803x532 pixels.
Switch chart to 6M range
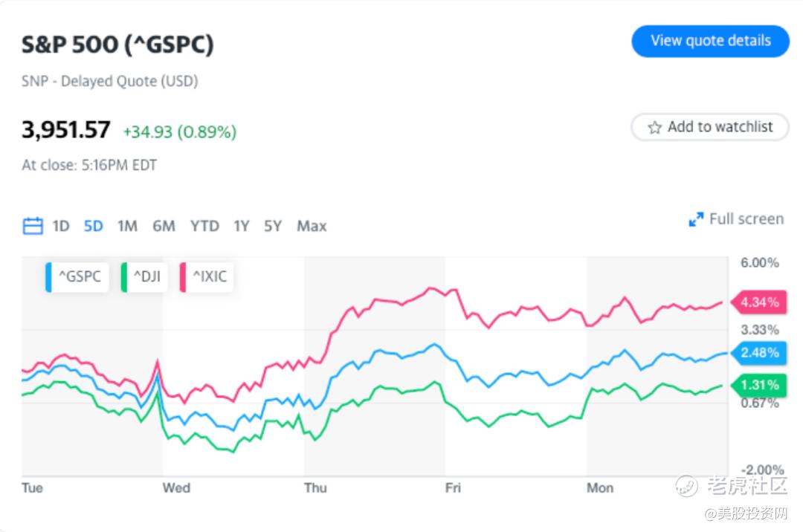(x=164, y=226)
